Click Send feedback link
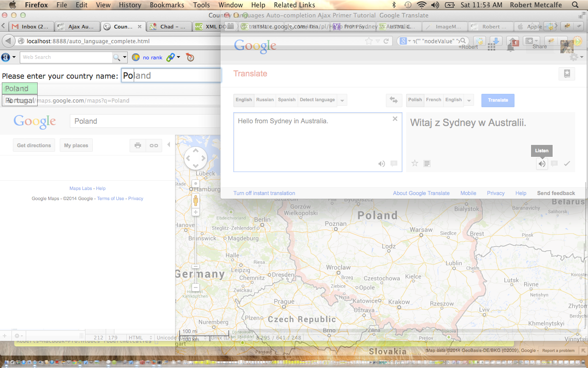 pyautogui.click(x=556, y=193)
